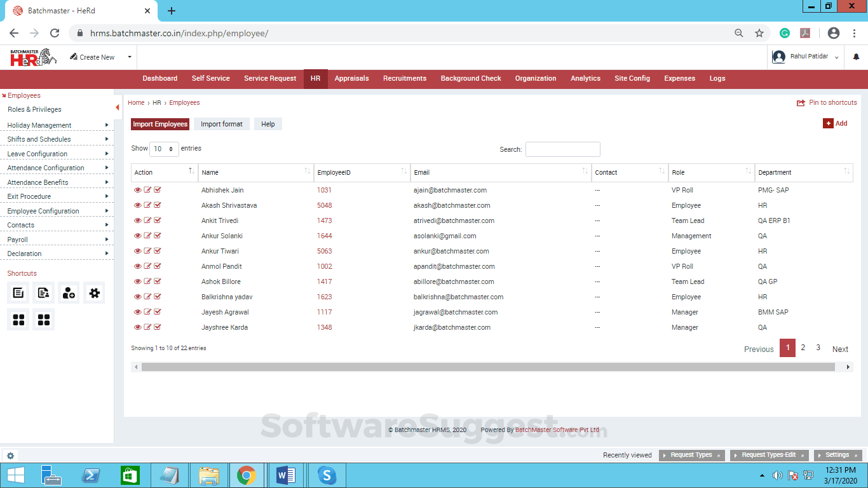Click the checkmark action icon for Ankur Tiwari
Screen dimensions: 868x488
pos(158,251)
